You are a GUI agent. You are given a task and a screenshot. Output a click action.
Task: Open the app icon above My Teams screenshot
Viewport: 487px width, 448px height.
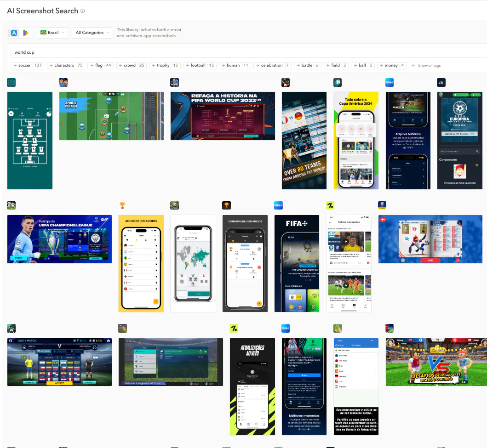point(338,328)
